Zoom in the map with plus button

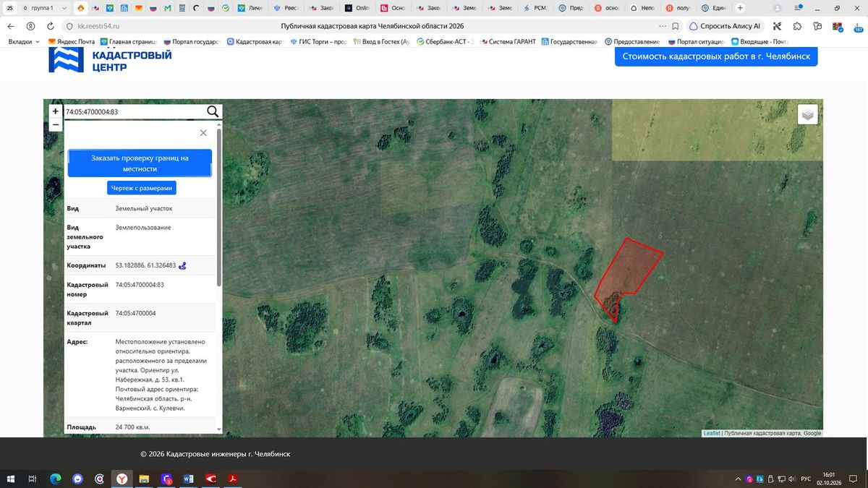coord(56,111)
